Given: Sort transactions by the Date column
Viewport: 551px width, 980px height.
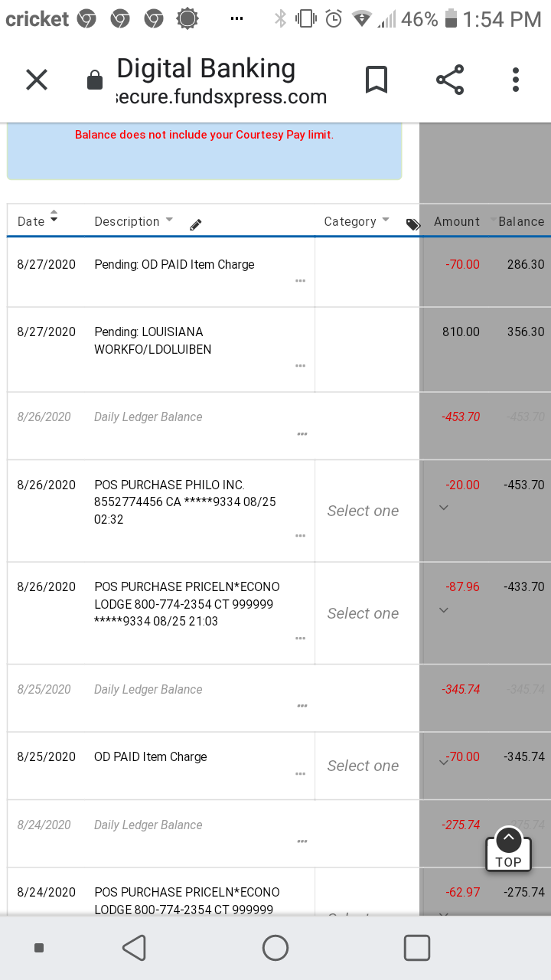Looking at the screenshot, I should point(38,220).
